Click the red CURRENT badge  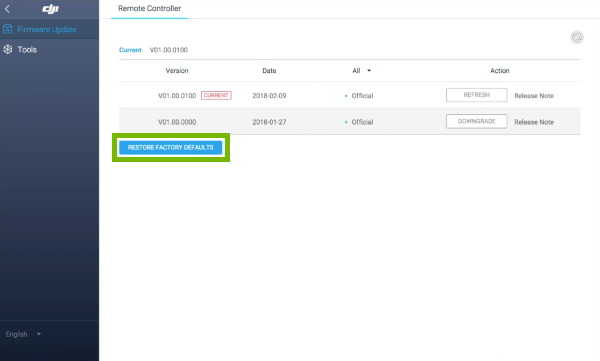(216, 95)
